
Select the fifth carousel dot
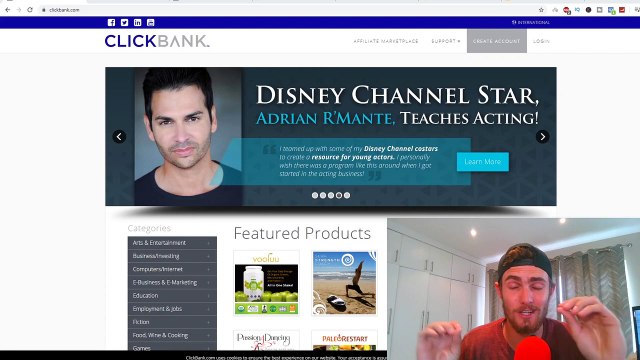click(x=347, y=195)
